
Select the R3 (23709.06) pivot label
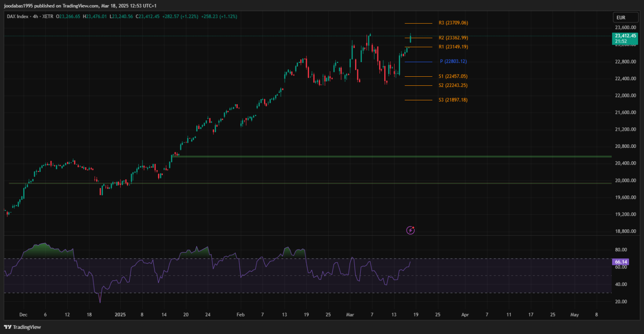point(453,23)
